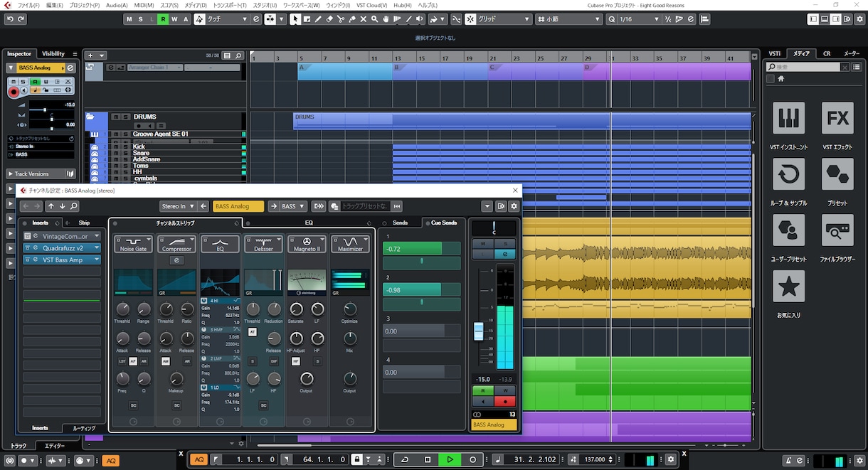868x470 pixels.
Task: Open the touch automation mode dropdown
Action: coord(227,19)
